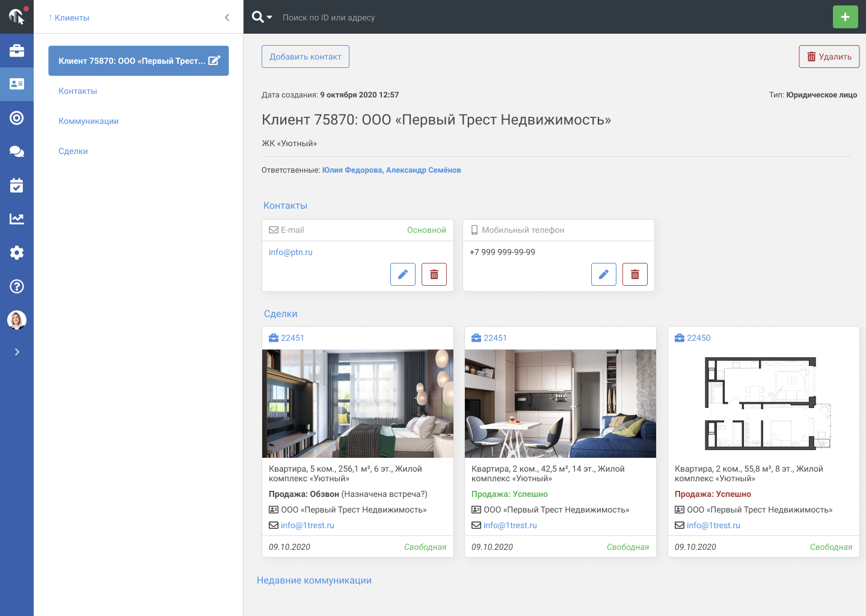The width and height of the screenshot is (866, 616).
Task: Click the Основной label on the E-mail card
Action: click(426, 230)
